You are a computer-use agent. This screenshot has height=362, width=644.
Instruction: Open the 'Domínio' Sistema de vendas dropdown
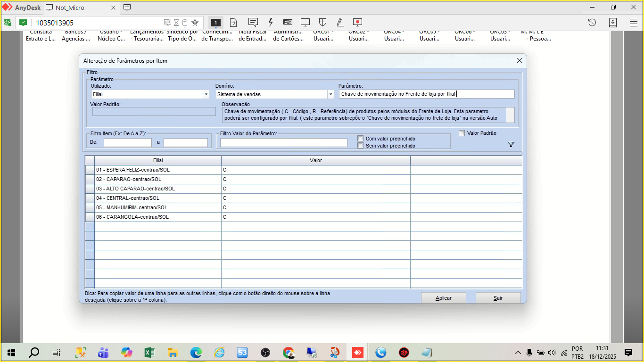[330, 94]
